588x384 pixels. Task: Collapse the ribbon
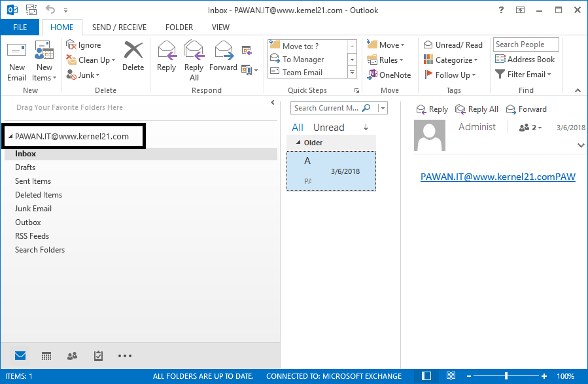pos(578,90)
